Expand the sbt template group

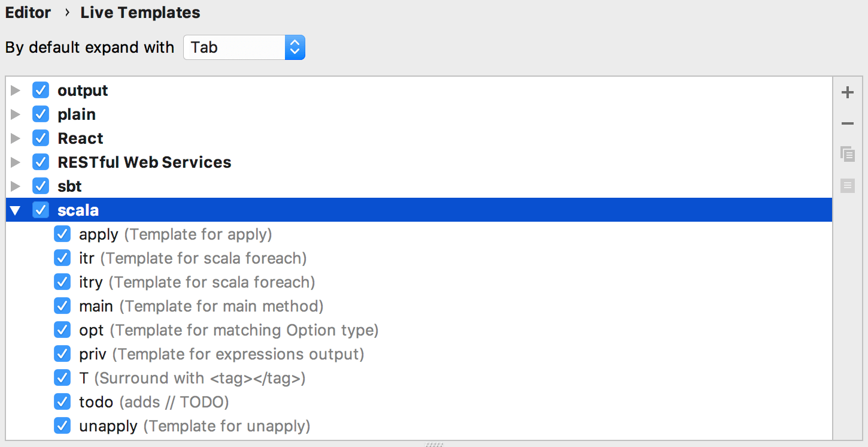click(15, 186)
